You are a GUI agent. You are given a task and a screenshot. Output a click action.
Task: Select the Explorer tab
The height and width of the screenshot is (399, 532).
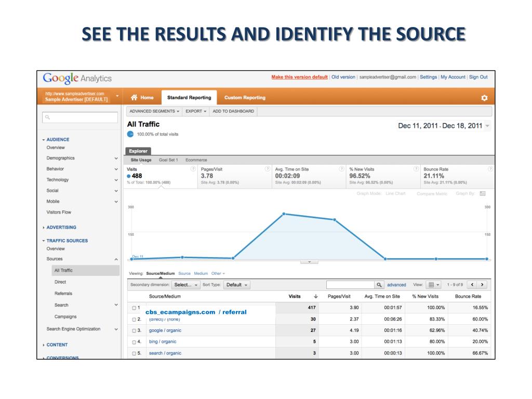pos(138,151)
